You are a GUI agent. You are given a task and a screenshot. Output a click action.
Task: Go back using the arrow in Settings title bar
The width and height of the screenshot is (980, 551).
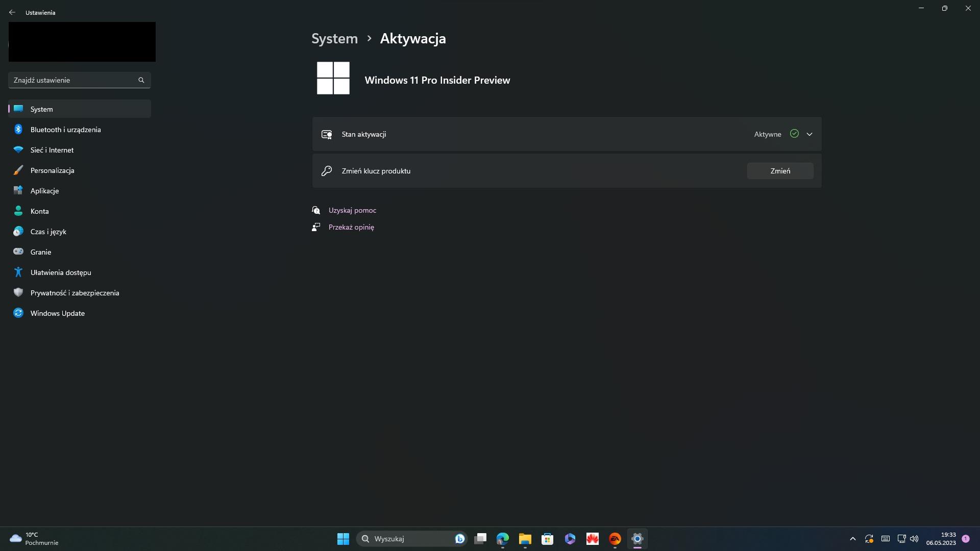pos(12,12)
